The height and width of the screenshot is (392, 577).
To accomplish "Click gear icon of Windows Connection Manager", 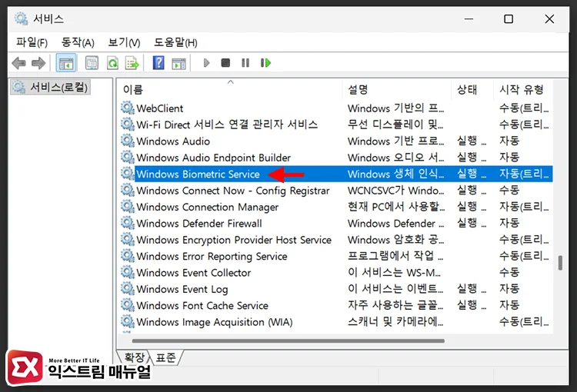I will (127, 206).
